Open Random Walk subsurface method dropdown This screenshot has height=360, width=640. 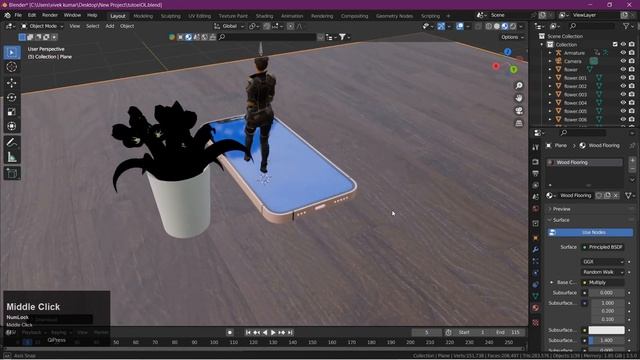click(602, 272)
